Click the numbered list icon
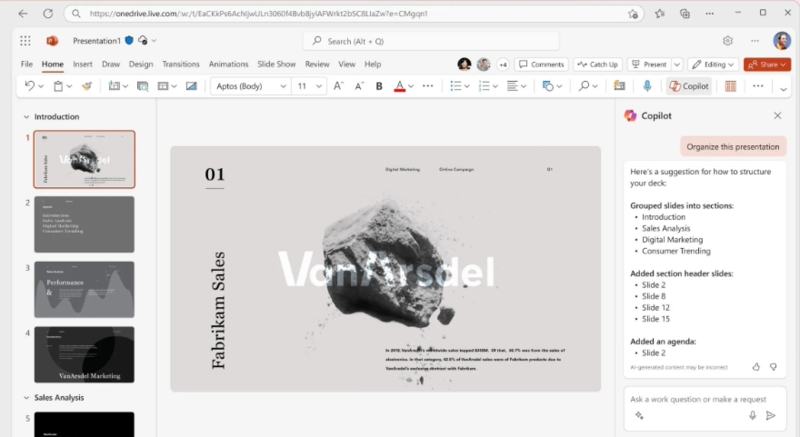 pyautogui.click(x=484, y=86)
